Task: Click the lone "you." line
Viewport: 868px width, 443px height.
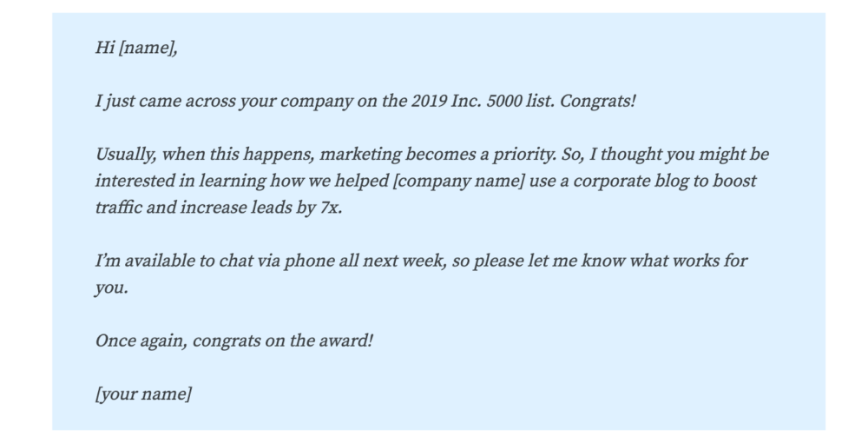Action: [111, 288]
